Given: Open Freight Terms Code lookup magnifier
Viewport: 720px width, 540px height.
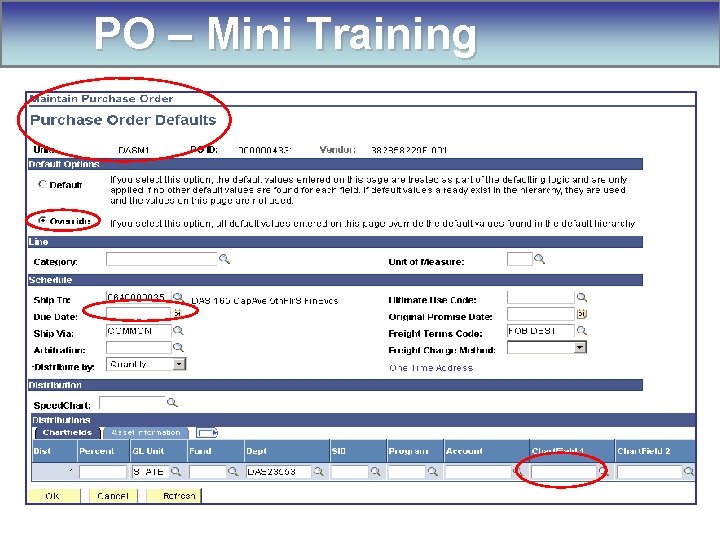Looking at the screenshot, I should coord(581,331).
